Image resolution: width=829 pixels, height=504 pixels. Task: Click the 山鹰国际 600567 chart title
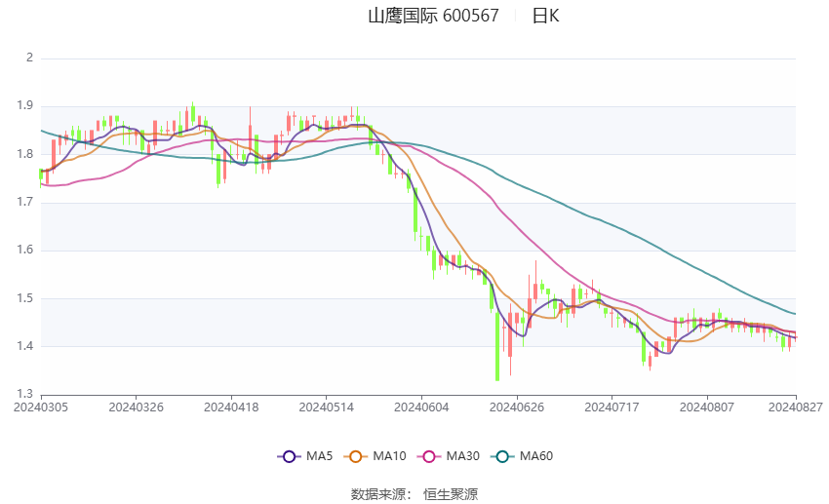tap(433, 16)
